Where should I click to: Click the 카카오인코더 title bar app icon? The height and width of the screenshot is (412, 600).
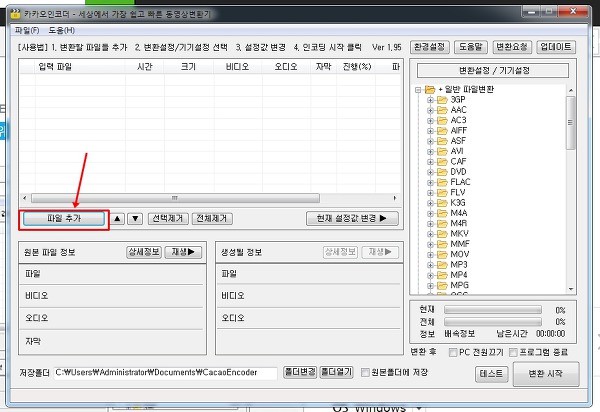(x=15, y=14)
